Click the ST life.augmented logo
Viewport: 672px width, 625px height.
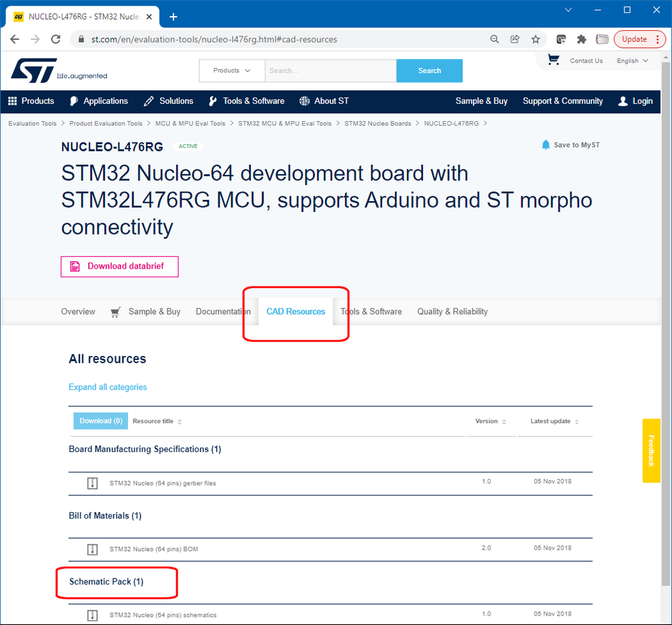tap(59, 71)
